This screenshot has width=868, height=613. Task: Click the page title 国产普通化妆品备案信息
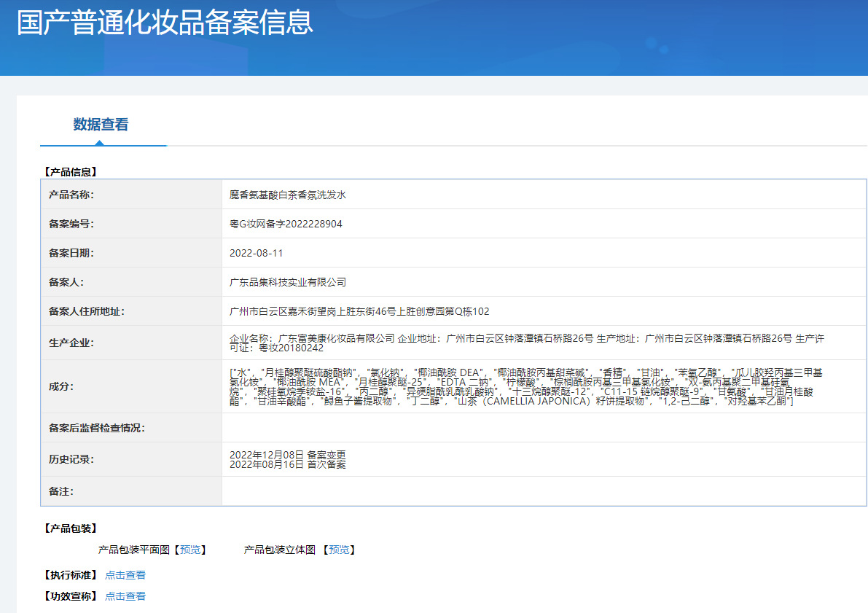point(165,23)
